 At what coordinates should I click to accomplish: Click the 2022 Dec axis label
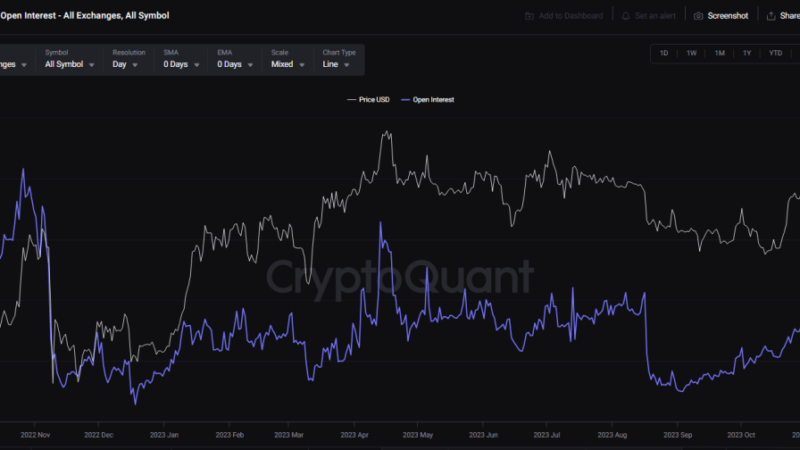[x=98, y=435]
